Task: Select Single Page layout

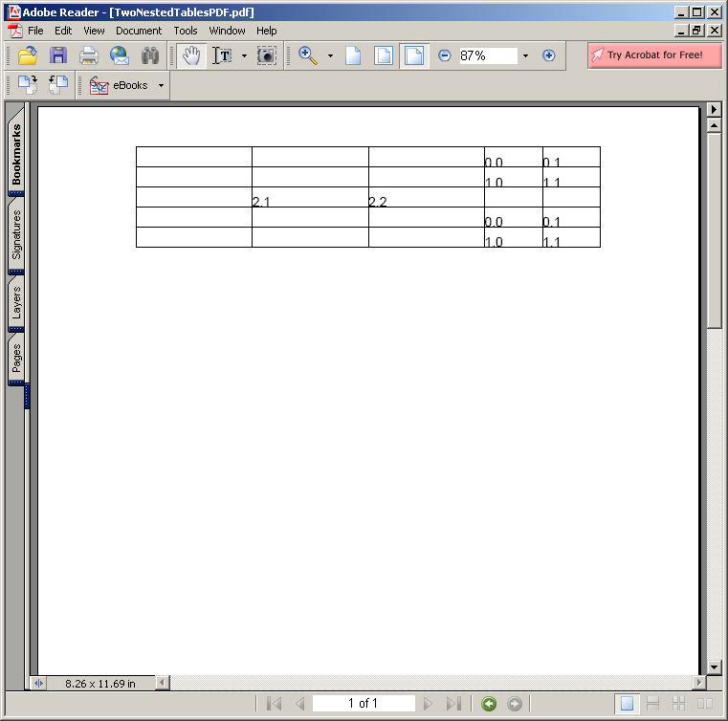Action: coord(627,704)
